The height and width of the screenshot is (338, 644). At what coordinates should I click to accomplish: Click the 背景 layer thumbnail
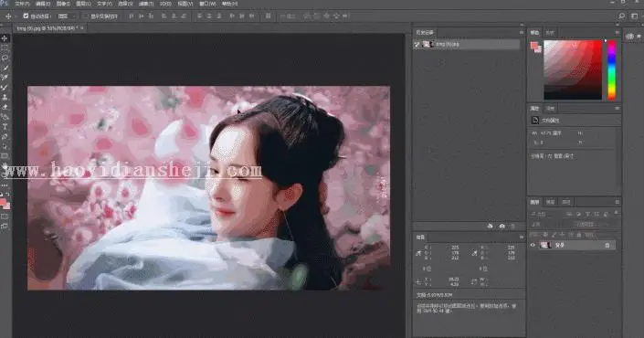pos(545,245)
